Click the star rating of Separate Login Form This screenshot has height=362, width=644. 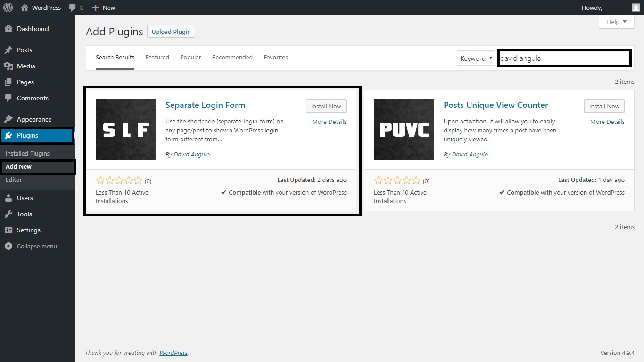119,181
